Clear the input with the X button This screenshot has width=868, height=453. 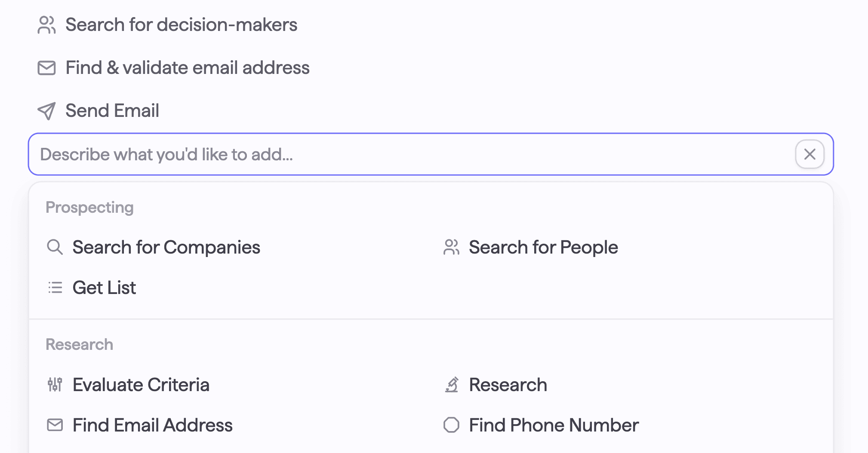pos(810,154)
